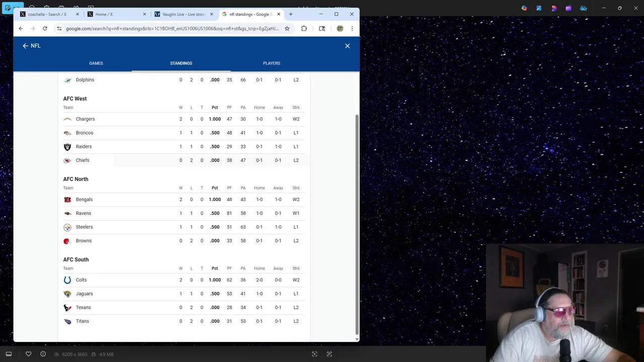The height and width of the screenshot is (362, 644).
Task: Open Chrome three-dot menu
Action: (352, 29)
